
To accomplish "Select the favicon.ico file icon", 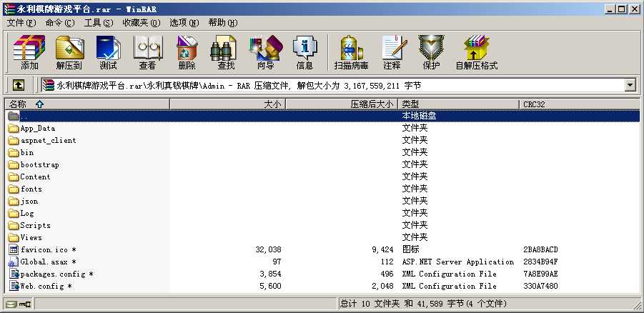I will click(14, 249).
